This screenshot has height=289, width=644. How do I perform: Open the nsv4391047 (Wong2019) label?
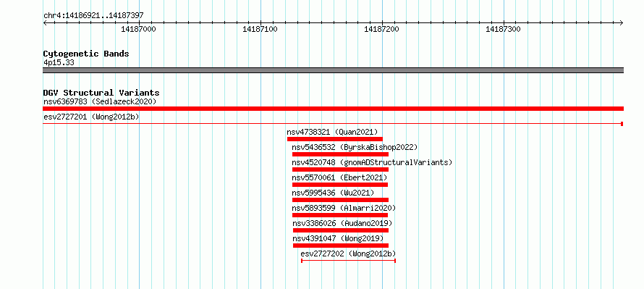tap(338, 238)
